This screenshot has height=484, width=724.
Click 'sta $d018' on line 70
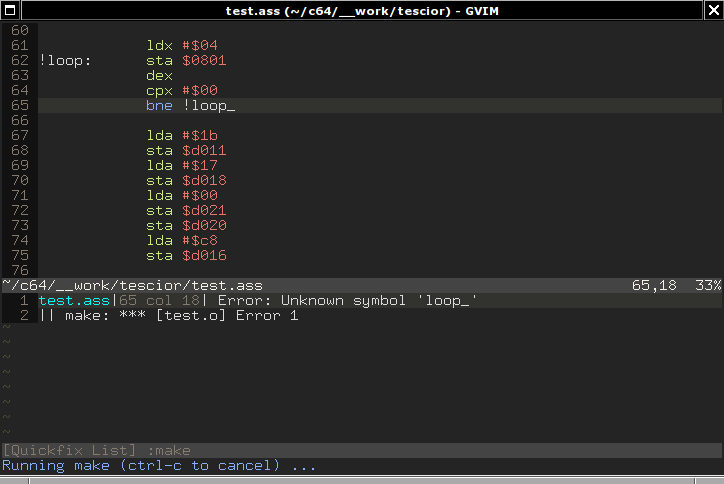coord(186,181)
